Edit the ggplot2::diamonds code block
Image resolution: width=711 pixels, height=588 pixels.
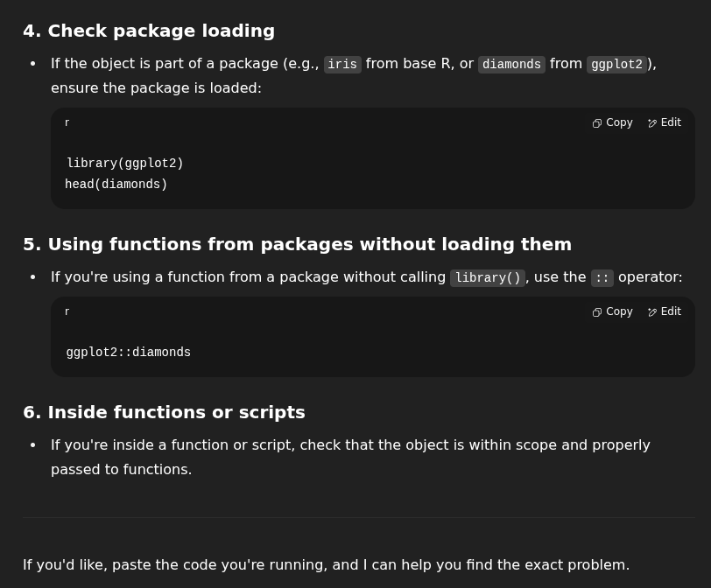[x=664, y=311]
